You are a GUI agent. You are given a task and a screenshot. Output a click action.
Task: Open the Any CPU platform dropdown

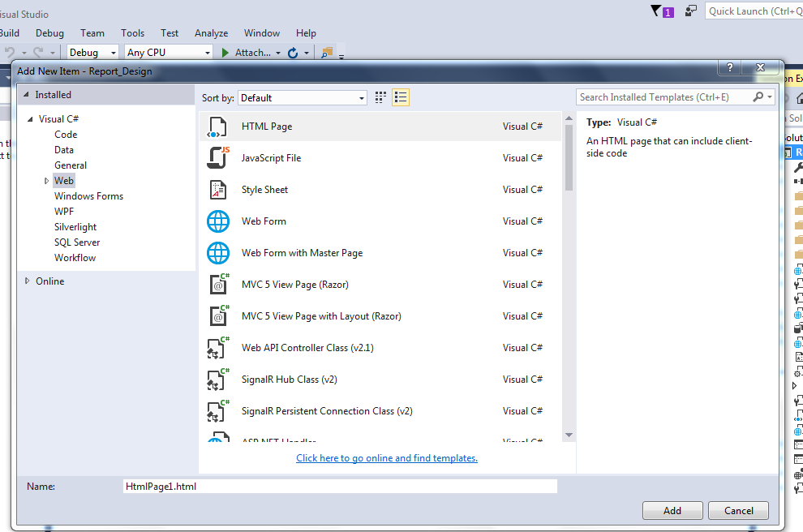[x=169, y=52]
